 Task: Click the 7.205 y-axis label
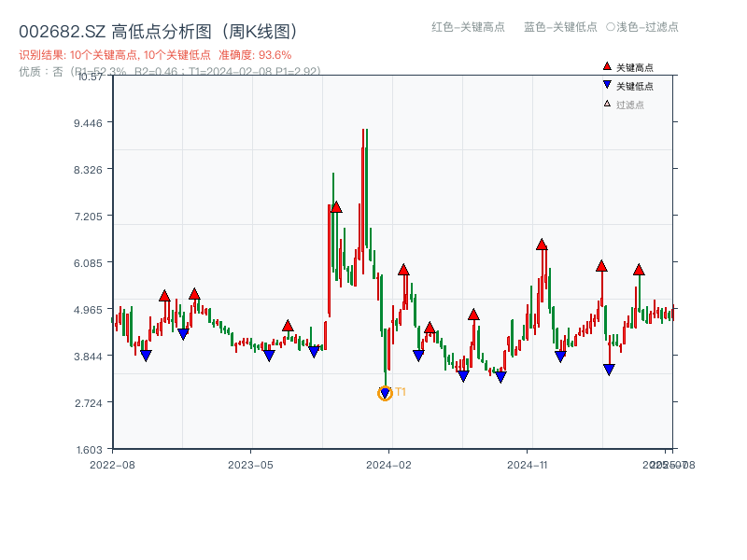88,217
